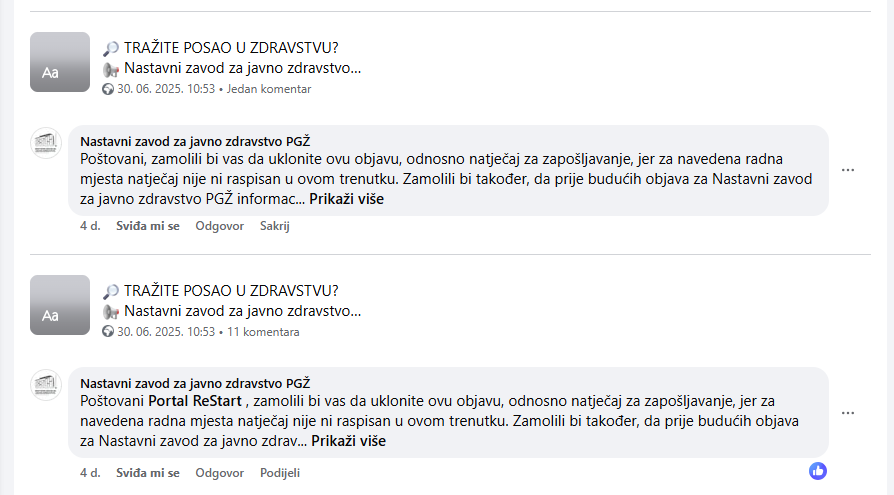The image size is (894, 495).
Task: Click the globe icon beside 11 komentara
Action: tap(108, 332)
